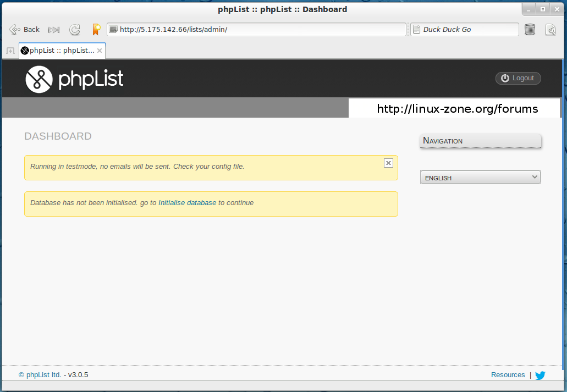This screenshot has height=392, width=567.
Task: Bookmark this page using the star icon
Action: point(96,30)
